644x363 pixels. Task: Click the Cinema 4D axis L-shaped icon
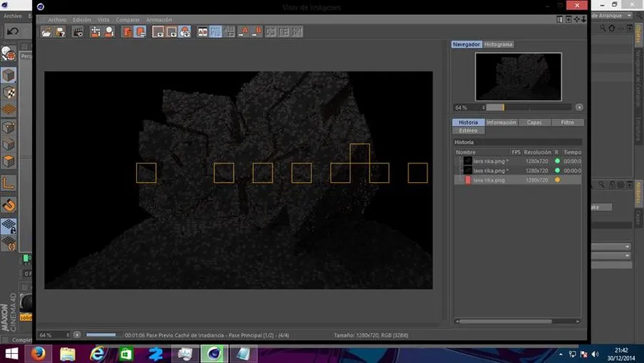[x=9, y=183]
